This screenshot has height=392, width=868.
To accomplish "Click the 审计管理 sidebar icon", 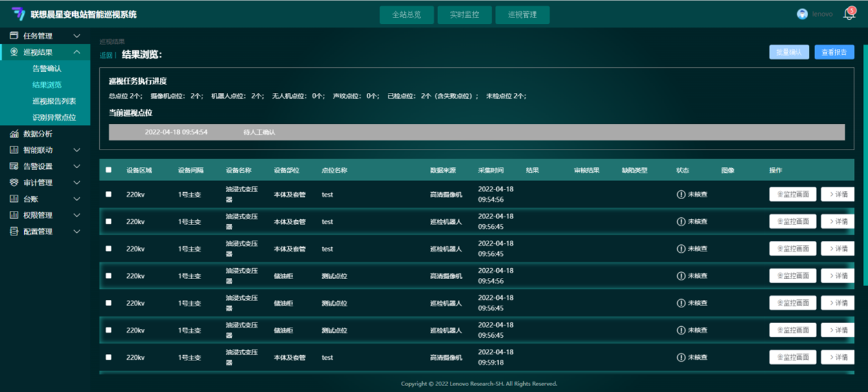I will pyautogui.click(x=14, y=183).
